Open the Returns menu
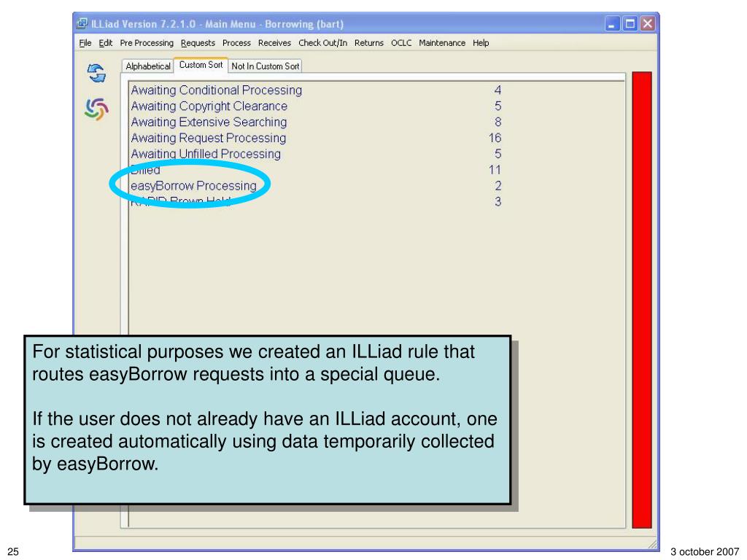The width and height of the screenshot is (747, 560). tap(368, 43)
